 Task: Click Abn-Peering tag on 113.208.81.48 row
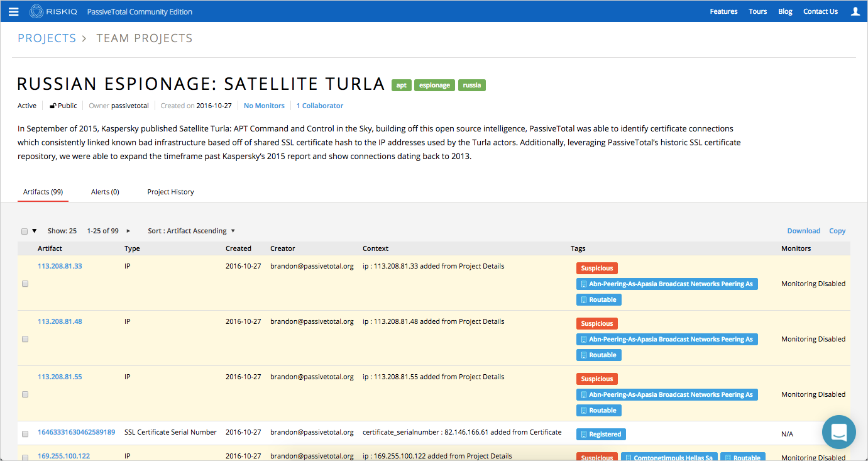667,339
